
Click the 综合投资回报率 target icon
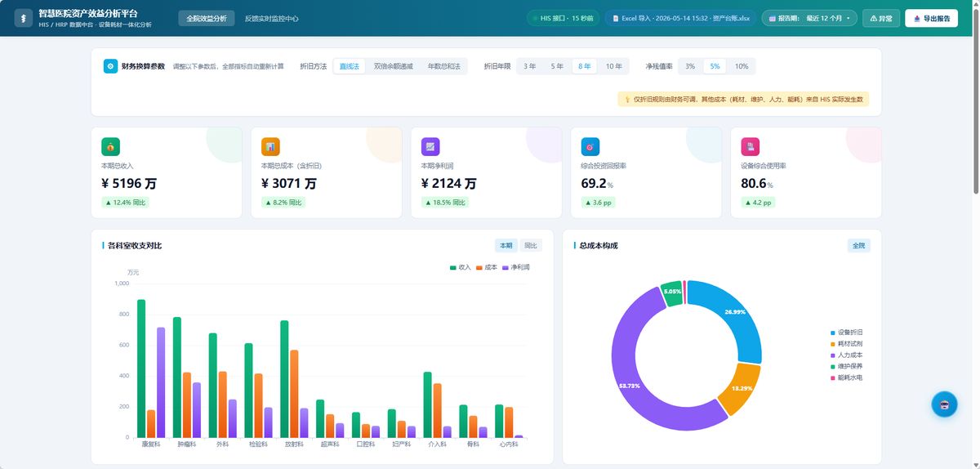pos(590,146)
